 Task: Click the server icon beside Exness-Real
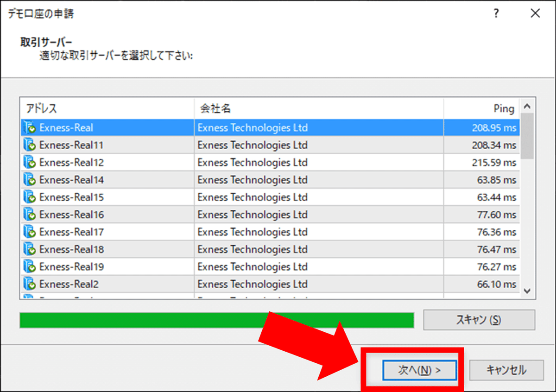point(30,128)
